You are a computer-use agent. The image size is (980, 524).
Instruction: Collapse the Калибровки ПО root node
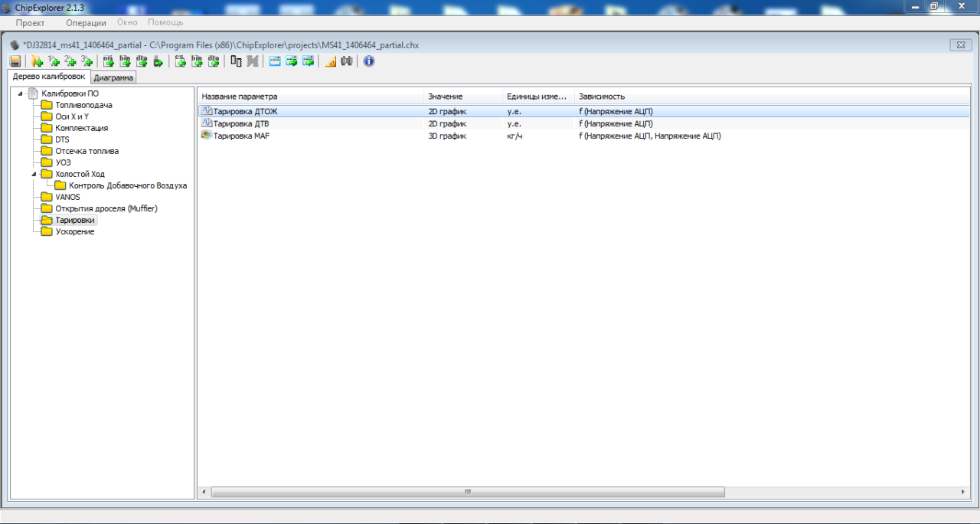tap(20, 93)
